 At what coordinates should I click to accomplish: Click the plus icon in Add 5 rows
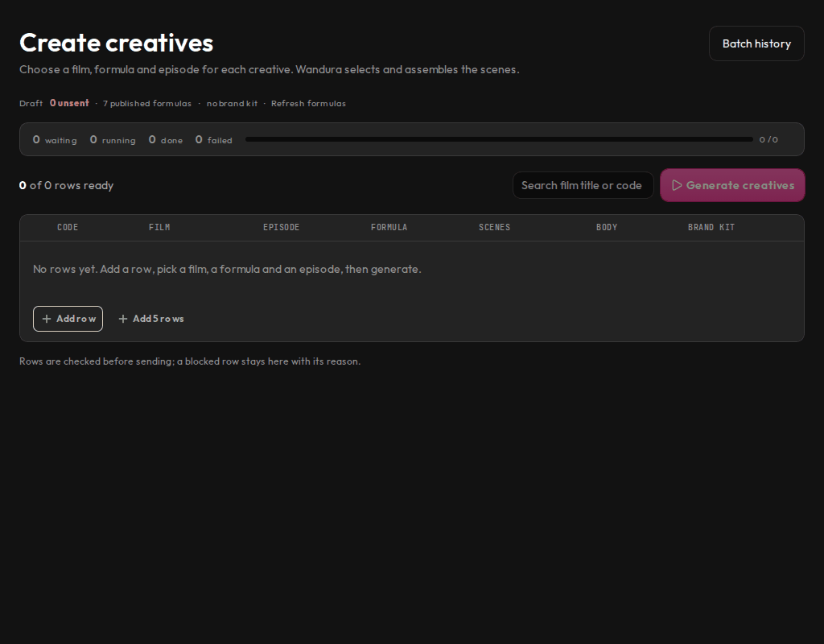[123, 319]
